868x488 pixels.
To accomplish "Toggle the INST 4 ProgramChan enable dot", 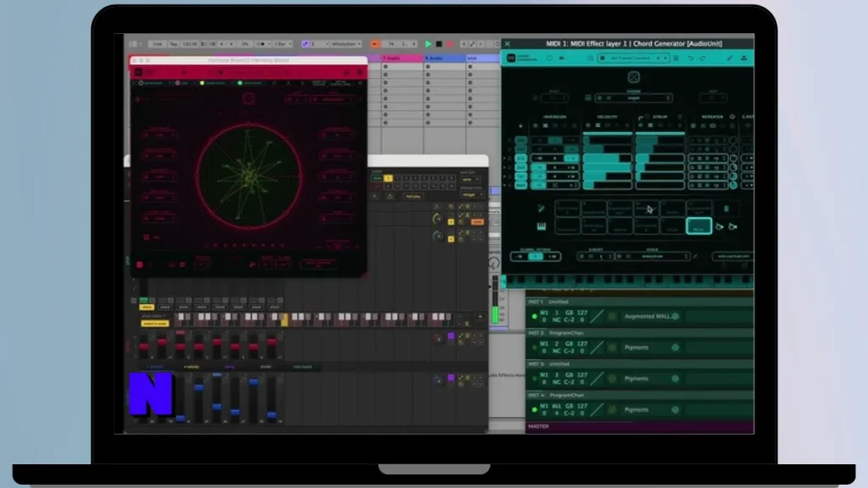I will point(534,410).
